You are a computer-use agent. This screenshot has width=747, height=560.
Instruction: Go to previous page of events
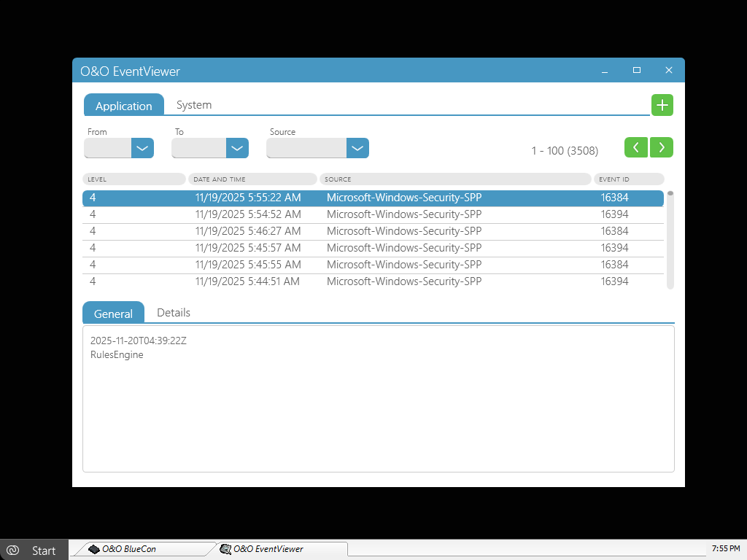tap(635, 147)
